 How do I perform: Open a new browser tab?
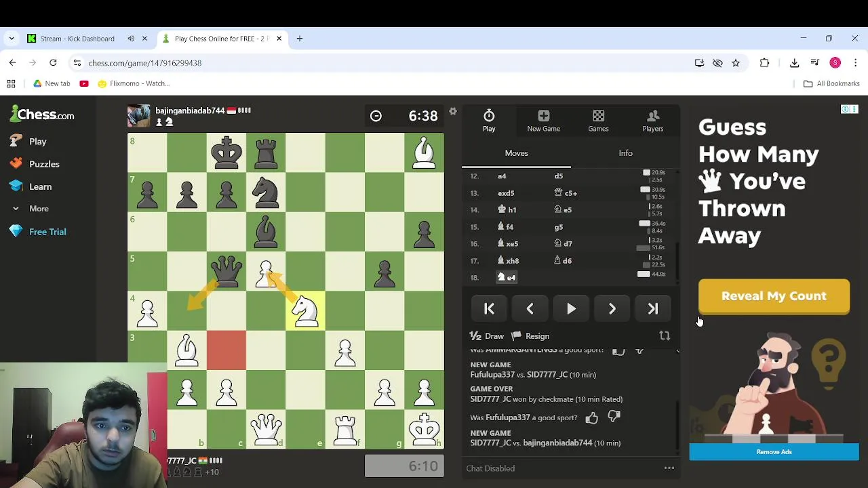(299, 39)
